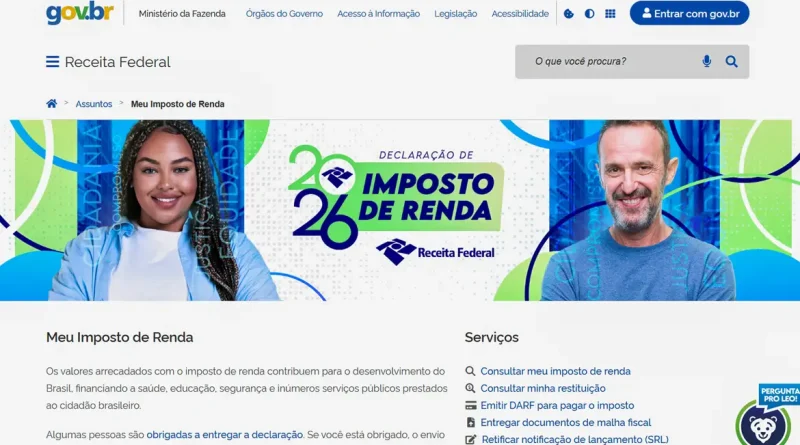
Task: Click the Assuntos breadcrumb link
Action: tap(94, 104)
